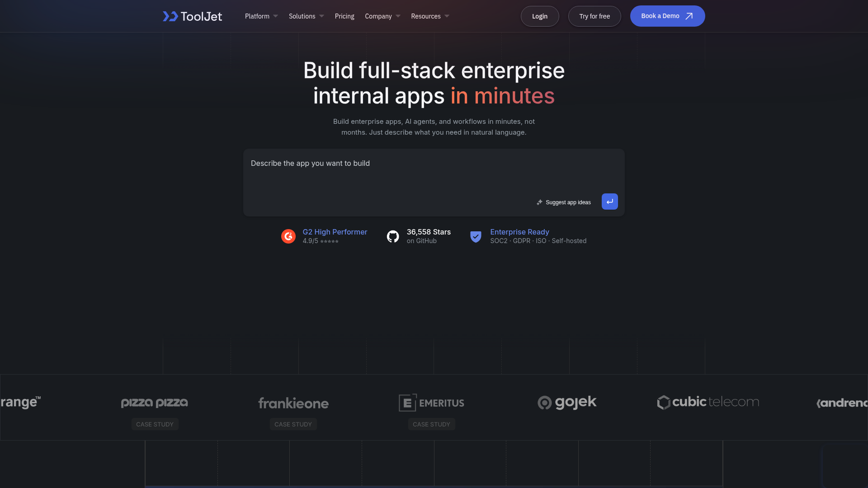Click the Cubic Telecom logo
Screen dimensions: 868x488
(x=708, y=402)
